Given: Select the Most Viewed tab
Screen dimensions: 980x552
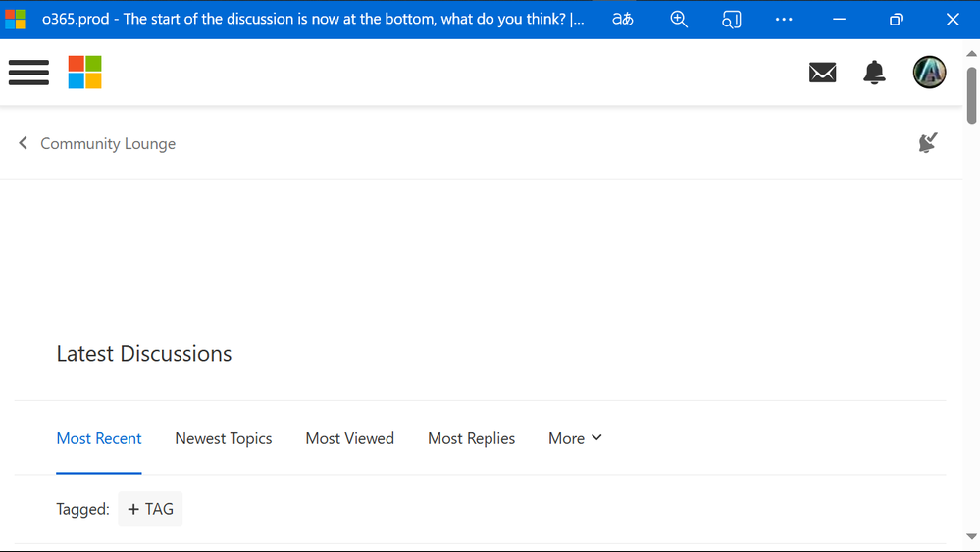Looking at the screenshot, I should pyautogui.click(x=350, y=438).
